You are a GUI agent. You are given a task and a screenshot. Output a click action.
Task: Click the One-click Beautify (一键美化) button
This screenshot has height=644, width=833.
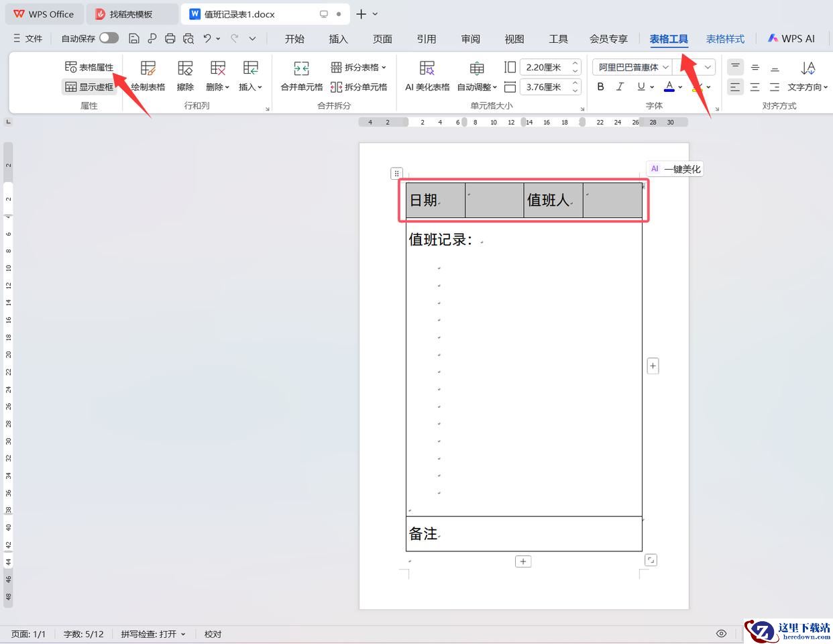[675, 169]
